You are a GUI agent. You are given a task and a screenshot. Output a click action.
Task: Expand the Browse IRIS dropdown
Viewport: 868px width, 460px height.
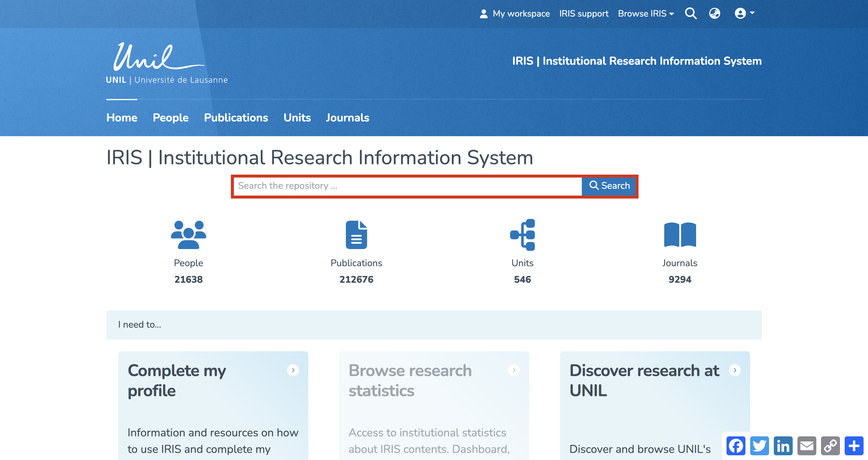pos(646,14)
